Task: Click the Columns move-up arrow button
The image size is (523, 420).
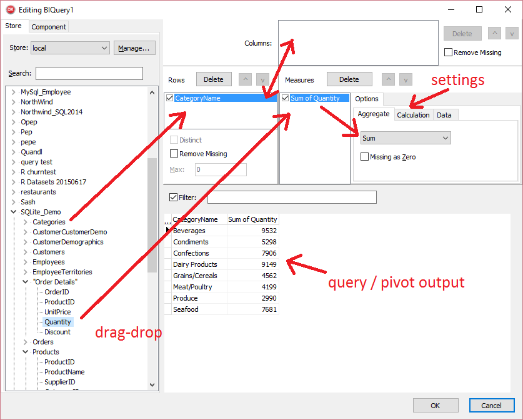Action: 495,33
